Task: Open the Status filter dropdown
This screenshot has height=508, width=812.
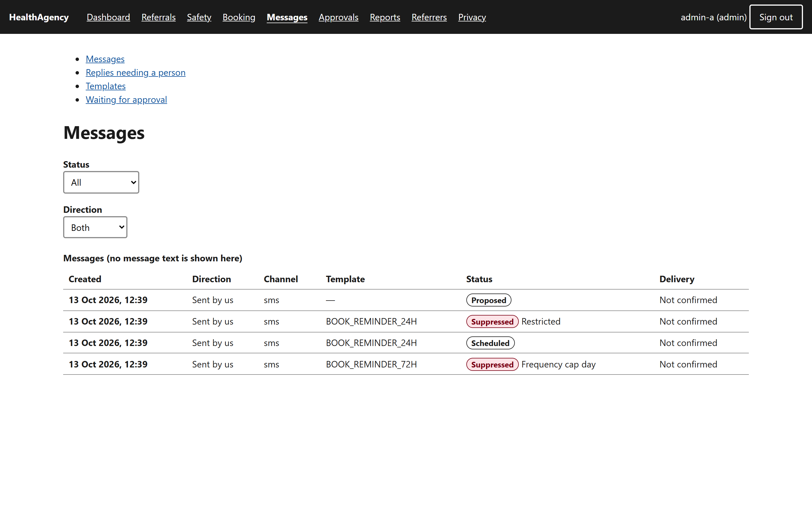Action: 101,182
